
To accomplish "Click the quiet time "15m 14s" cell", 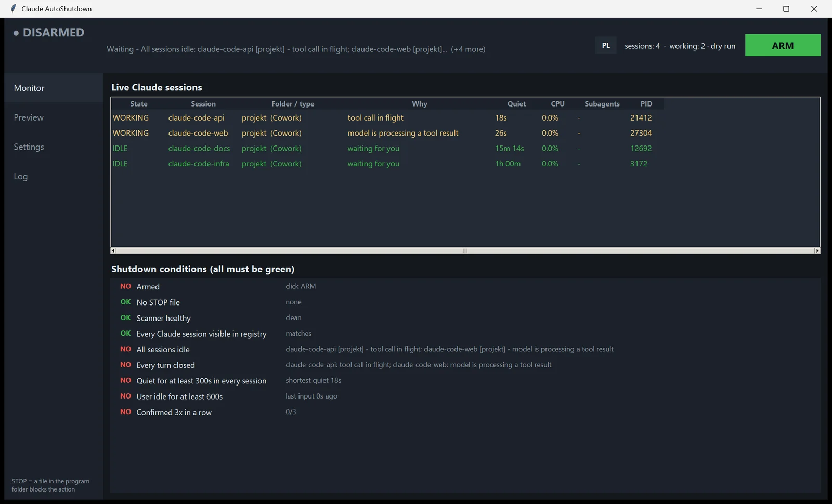I will click(510, 148).
